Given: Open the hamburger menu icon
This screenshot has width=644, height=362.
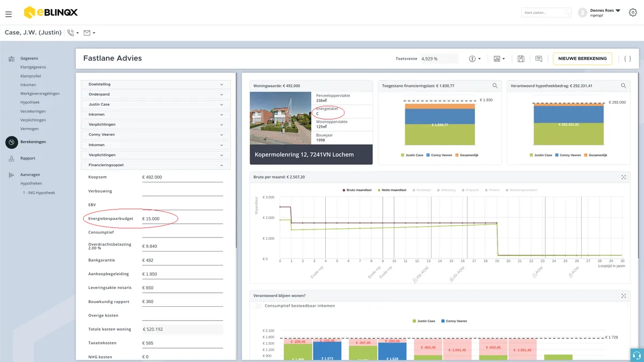Looking at the screenshot, I should click(9, 13).
